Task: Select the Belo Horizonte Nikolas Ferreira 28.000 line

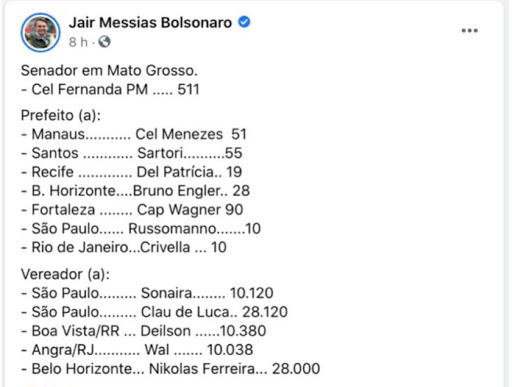Action: click(x=171, y=369)
